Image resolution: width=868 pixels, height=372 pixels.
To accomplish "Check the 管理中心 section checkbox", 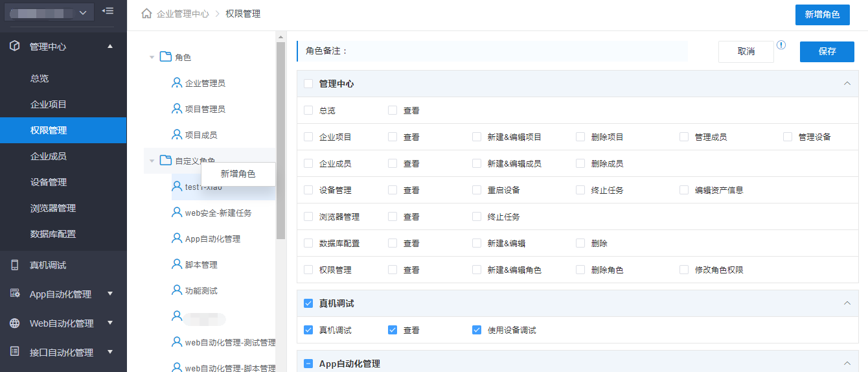I will [x=308, y=84].
